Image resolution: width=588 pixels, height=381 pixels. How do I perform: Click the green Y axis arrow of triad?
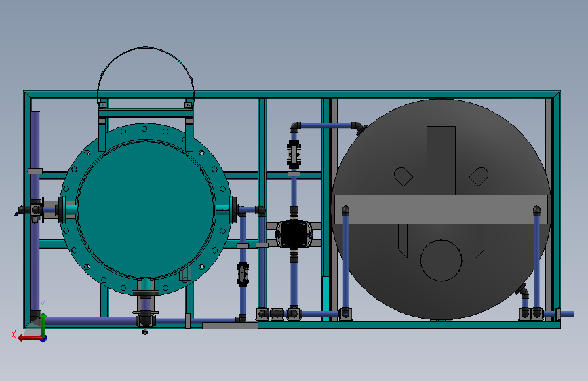(43, 324)
